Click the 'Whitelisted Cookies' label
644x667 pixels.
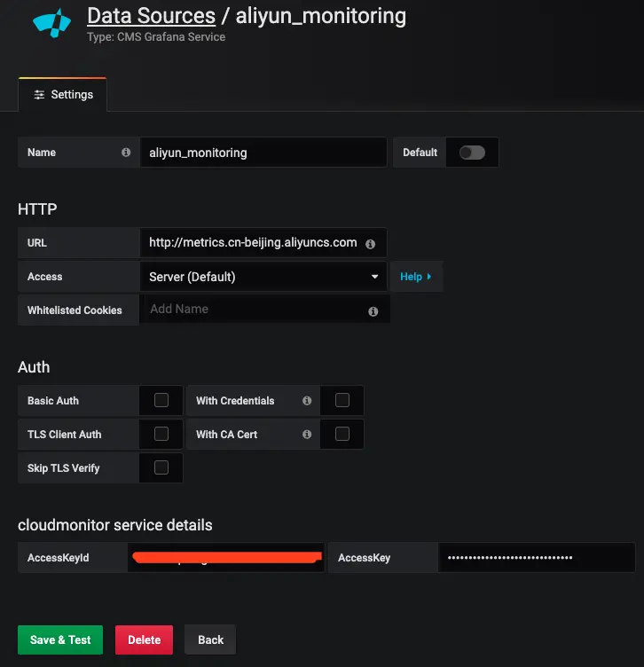click(75, 310)
